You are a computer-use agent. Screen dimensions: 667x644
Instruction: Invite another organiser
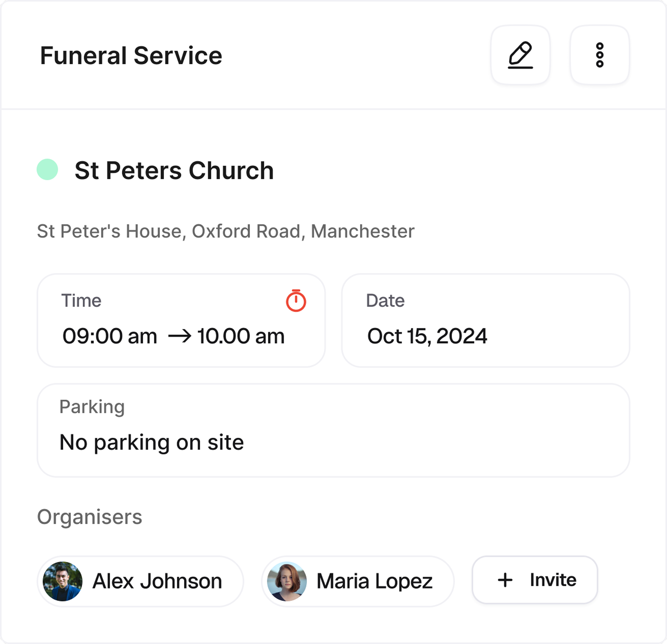[535, 580]
